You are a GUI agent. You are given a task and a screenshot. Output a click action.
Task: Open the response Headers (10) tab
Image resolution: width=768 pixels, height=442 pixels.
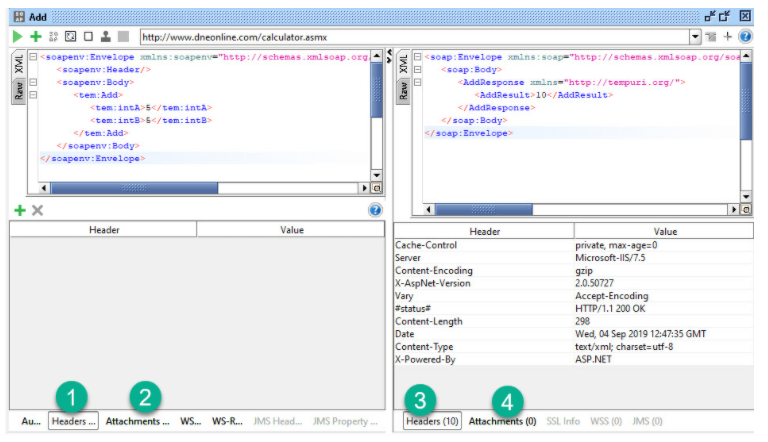[432, 421]
